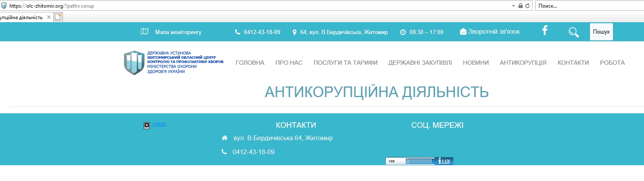Viewport: 644px width, 181px height.
Task: Go to the АНТИКОРУПЦІЯ menu section
Action: pyautogui.click(x=523, y=63)
